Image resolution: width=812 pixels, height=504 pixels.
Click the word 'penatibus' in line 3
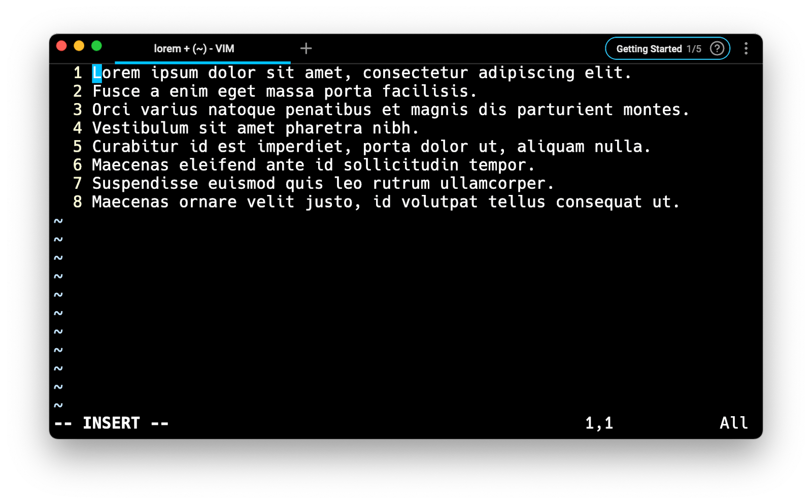coord(328,110)
